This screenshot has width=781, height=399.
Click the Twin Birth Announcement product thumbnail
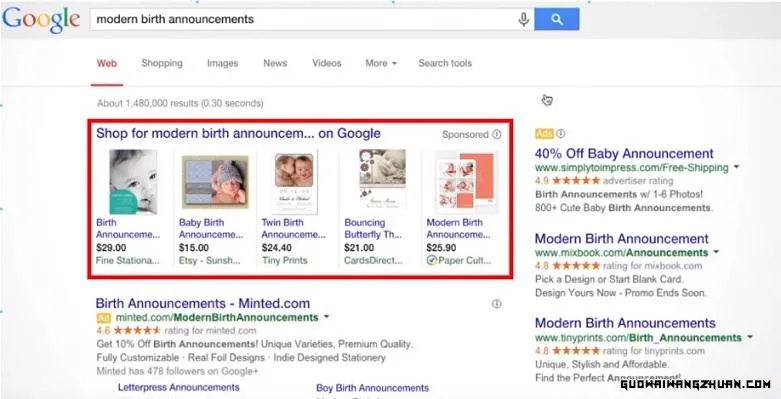coord(294,182)
